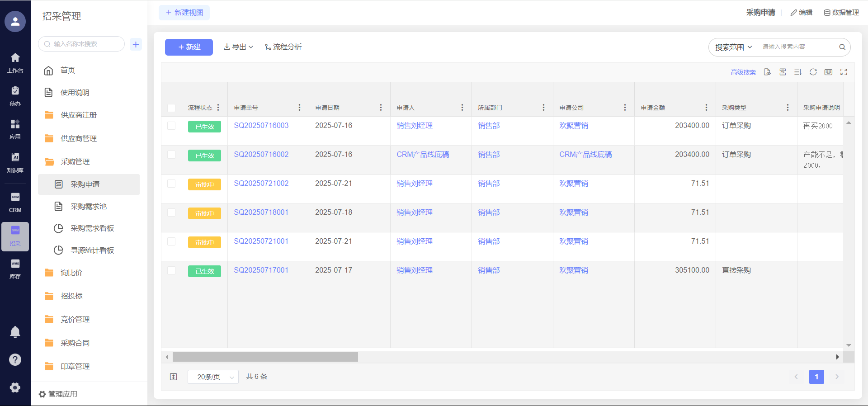This screenshot has width=868, height=406.
Task: Open 知识库 in the left sidebar
Action: point(15,162)
